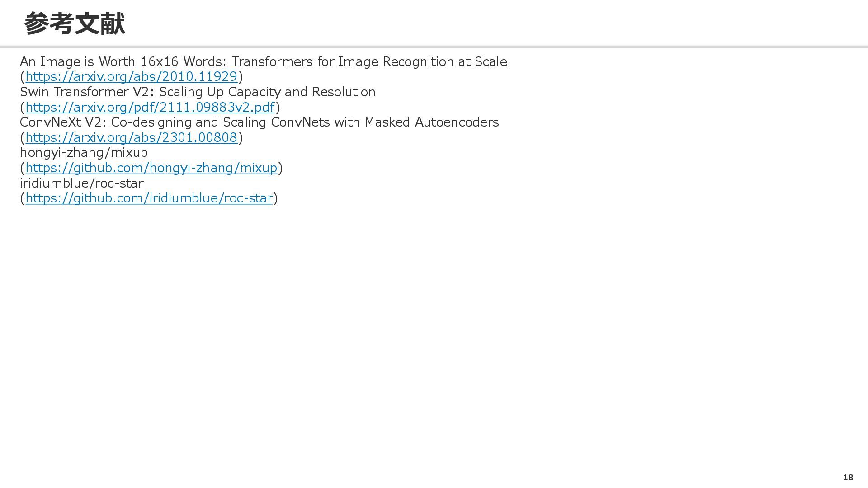Open the iridiumblue/roc-star GitHub link
Viewport: 868px width, 488px height.
click(x=149, y=198)
